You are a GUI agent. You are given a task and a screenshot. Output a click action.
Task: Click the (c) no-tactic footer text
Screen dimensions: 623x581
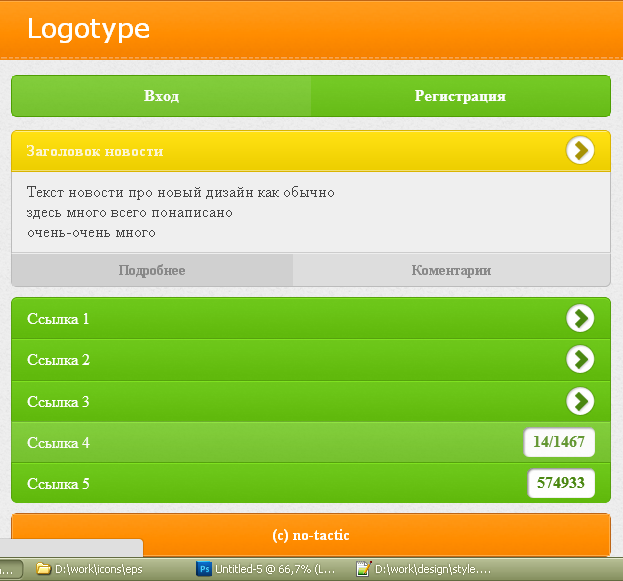click(311, 535)
